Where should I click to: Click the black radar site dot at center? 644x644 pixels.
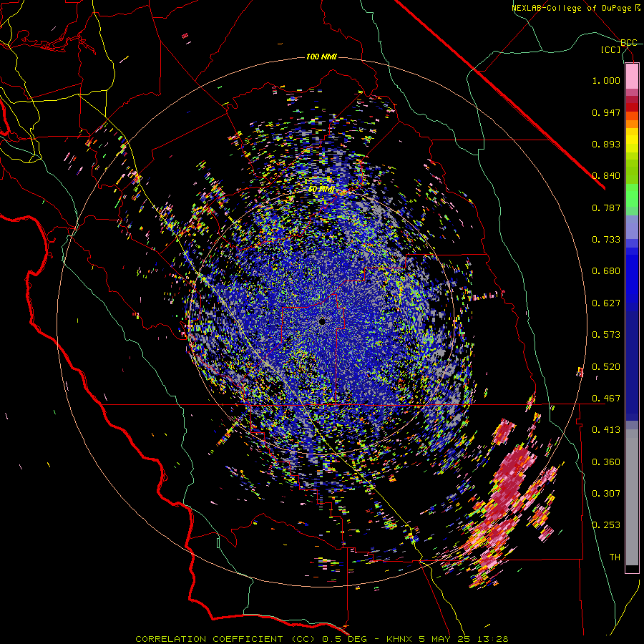point(322,321)
